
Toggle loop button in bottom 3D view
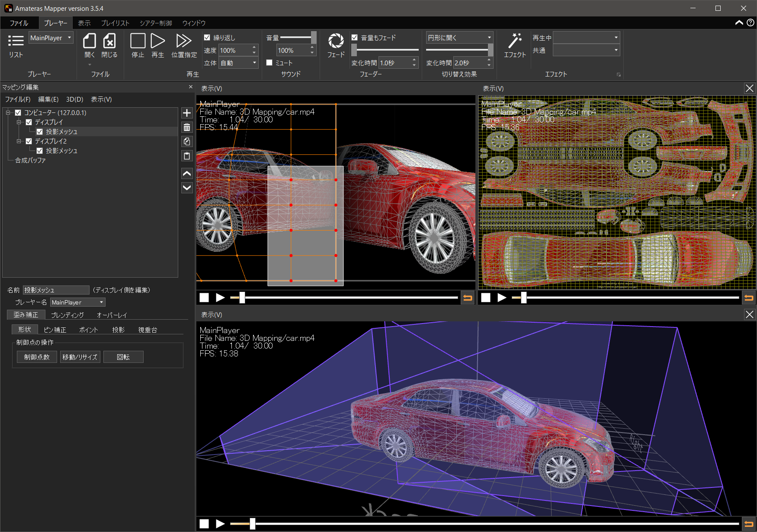click(749, 524)
